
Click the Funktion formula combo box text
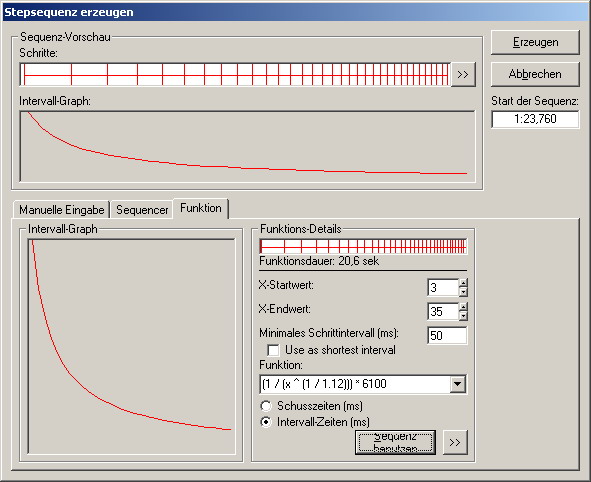pyautogui.click(x=355, y=384)
